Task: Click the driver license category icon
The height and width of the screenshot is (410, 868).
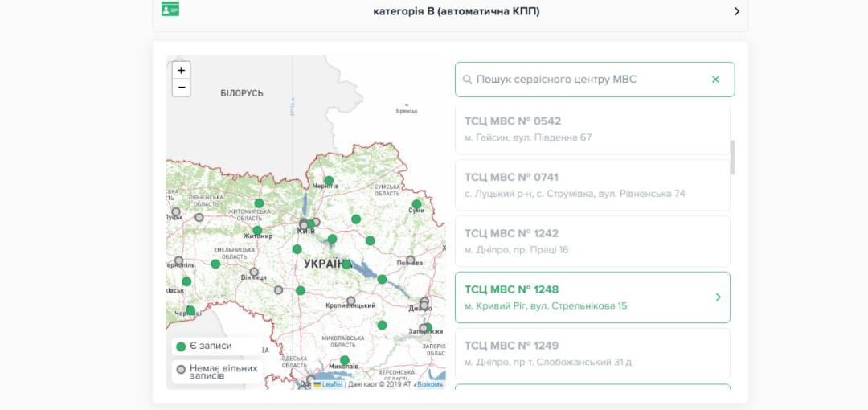Action: (170, 10)
